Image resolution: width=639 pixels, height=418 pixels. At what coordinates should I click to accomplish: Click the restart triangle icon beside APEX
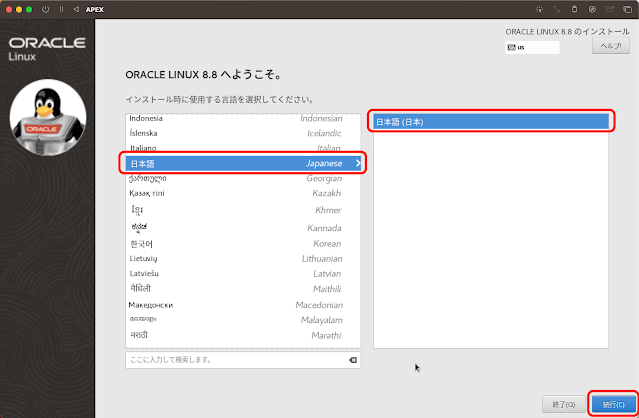point(76,9)
